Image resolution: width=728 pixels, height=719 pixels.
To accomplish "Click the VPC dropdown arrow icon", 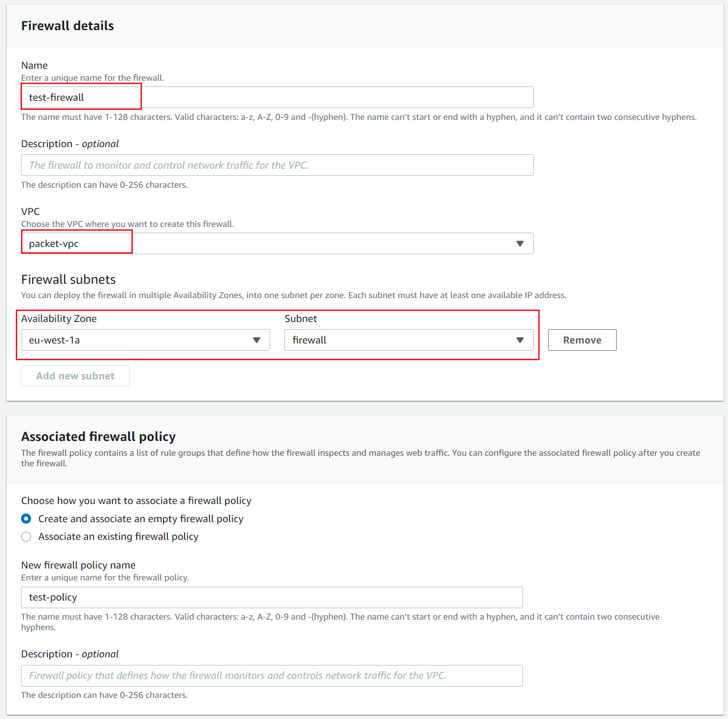I will click(520, 244).
